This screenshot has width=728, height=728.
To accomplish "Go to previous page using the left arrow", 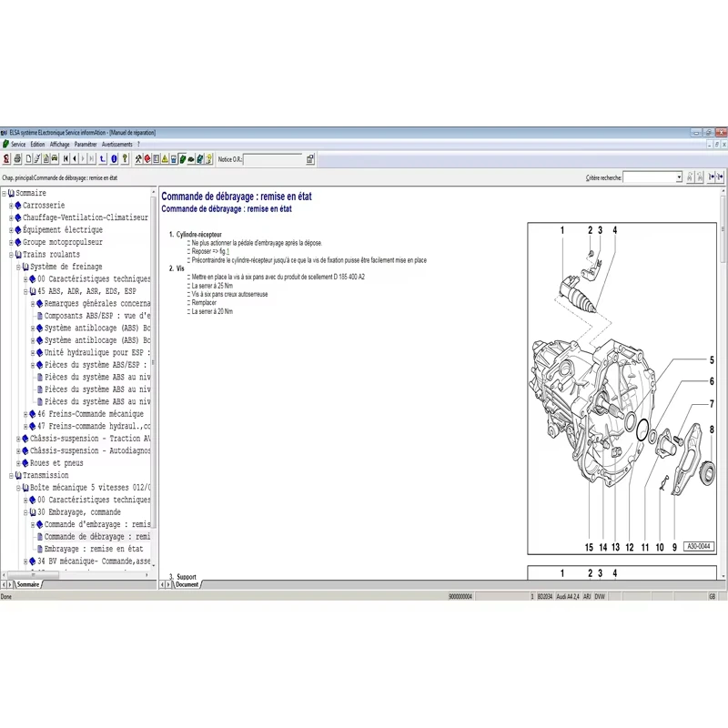I will pyautogui.click(x=75, y=159).
